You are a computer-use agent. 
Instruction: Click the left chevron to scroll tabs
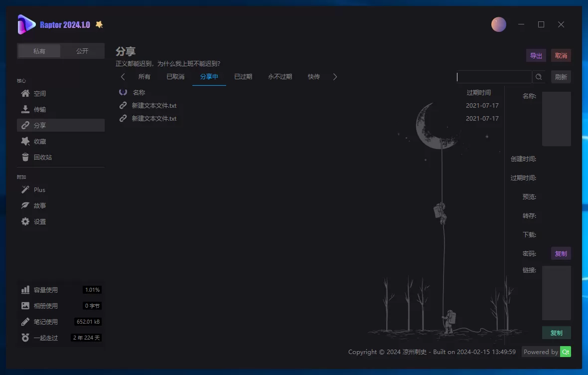click(x=123, y=77)
